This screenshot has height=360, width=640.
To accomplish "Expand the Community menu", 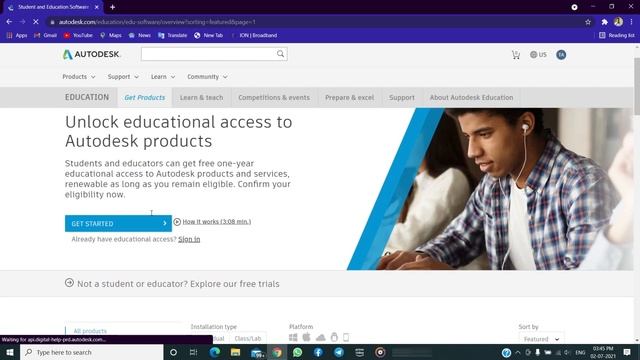I will pos(207,77).
